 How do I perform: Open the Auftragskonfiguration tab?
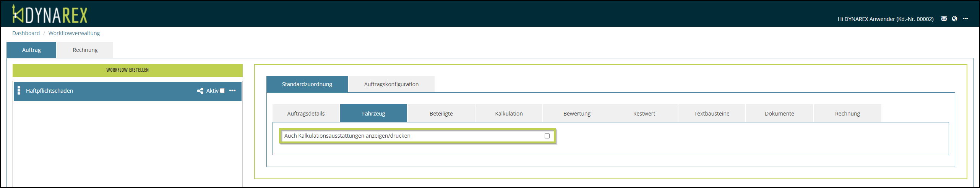391,84
